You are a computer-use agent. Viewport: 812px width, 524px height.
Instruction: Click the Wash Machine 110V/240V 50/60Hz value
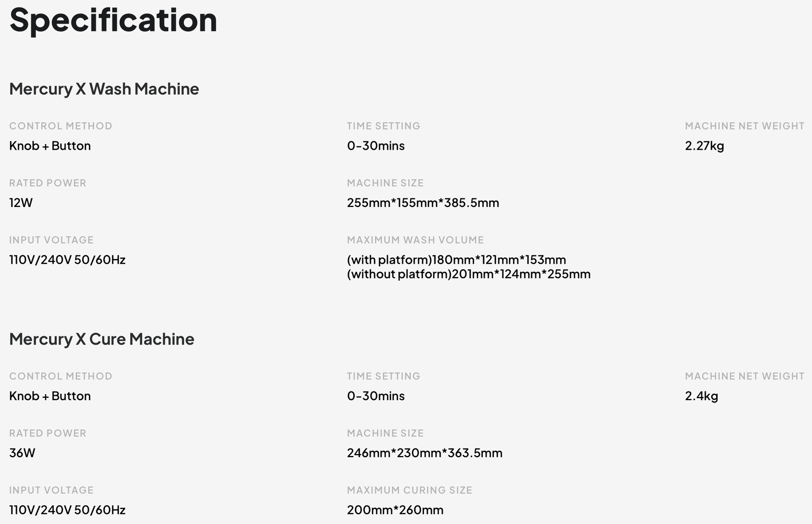(67, 260)
